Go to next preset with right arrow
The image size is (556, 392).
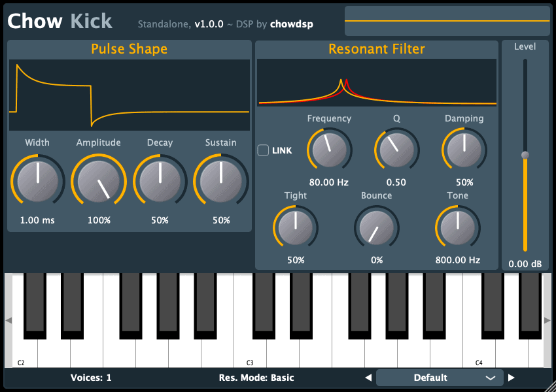pos(512,378)
